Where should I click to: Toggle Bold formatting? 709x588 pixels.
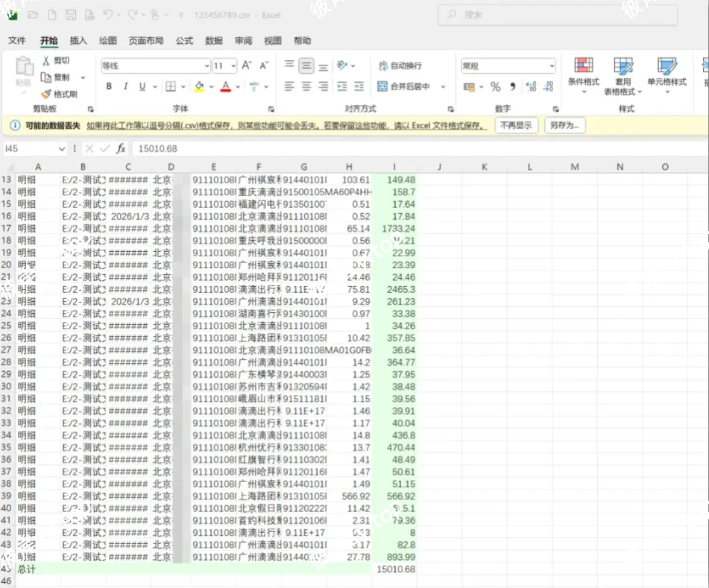(109, 86)
